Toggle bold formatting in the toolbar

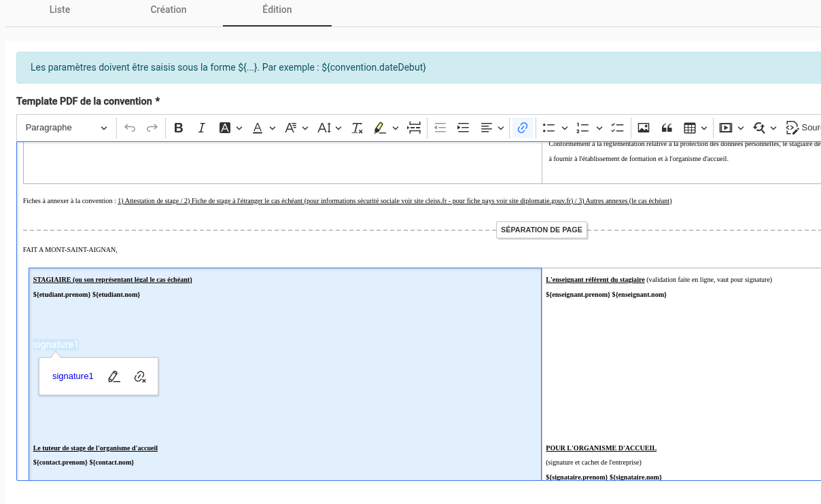pyautogui.click(x=179, y=128)
